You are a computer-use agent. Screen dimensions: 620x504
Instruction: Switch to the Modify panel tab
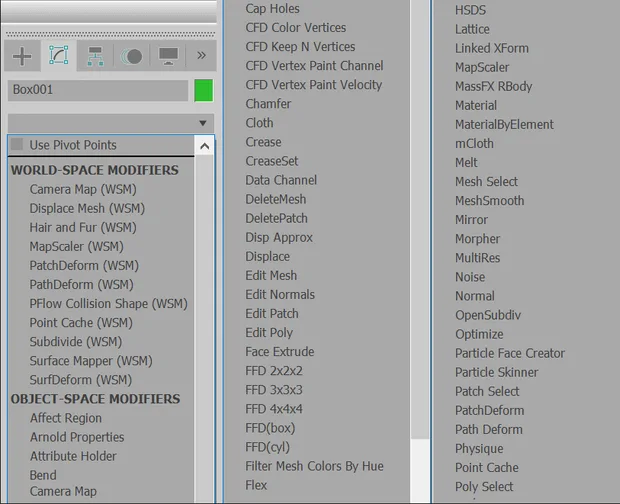tap(59, 55)
